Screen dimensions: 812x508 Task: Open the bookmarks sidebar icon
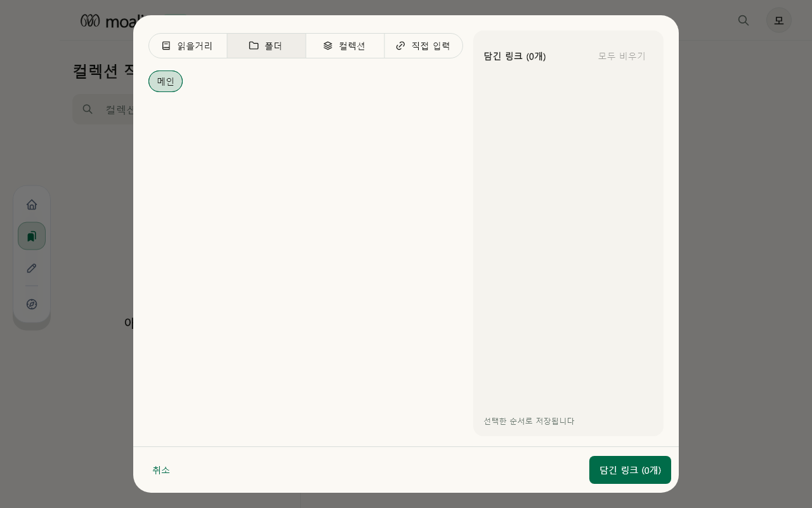point(32,236)
